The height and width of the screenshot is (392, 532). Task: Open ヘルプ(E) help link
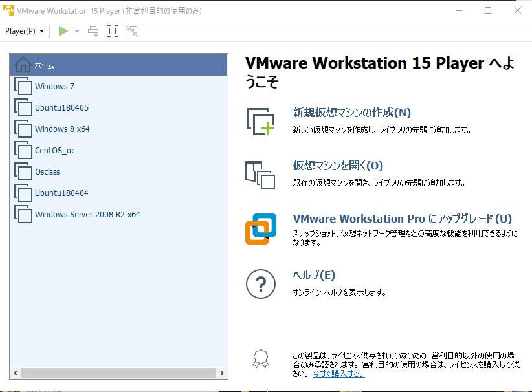point(314,275)
